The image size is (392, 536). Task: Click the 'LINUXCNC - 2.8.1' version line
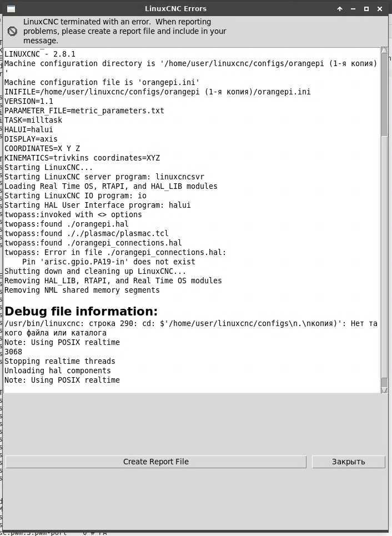coord(39,54)
